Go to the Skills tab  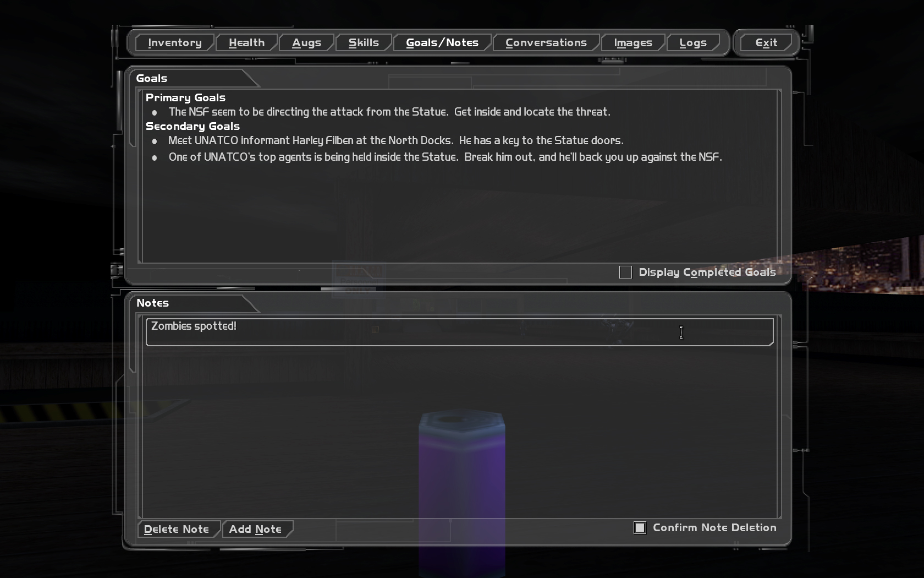point(364,43)
